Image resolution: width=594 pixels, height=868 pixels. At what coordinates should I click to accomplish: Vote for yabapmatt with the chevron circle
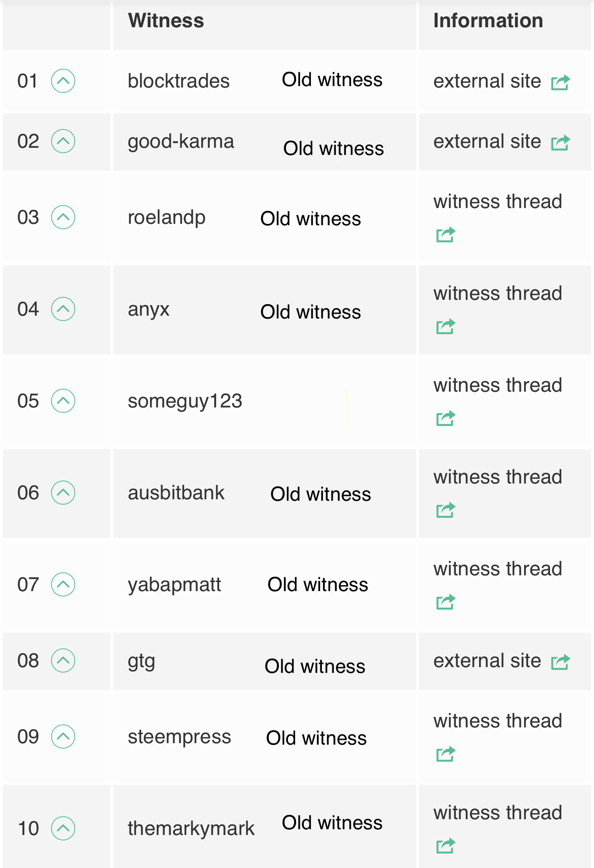coord(63,584)
